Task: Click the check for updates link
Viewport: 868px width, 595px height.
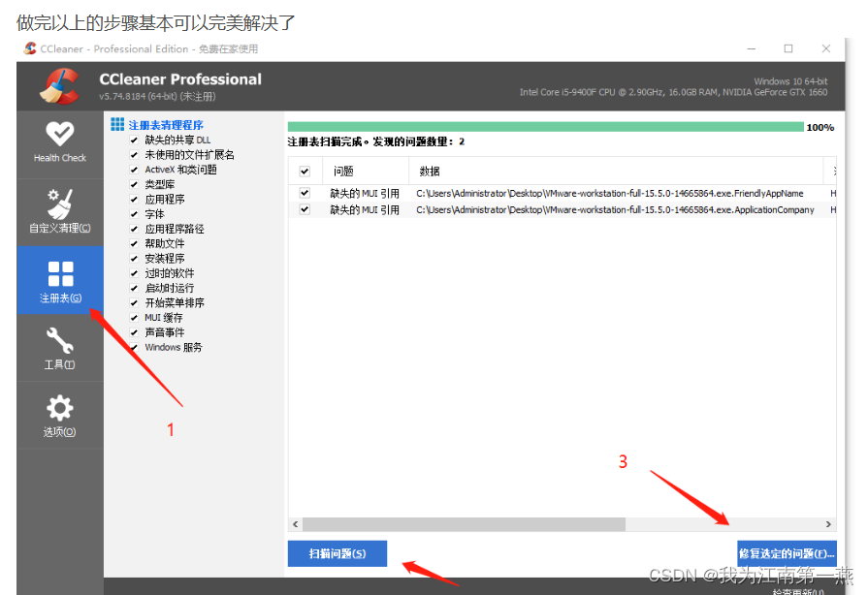Action: click(798, 592)
